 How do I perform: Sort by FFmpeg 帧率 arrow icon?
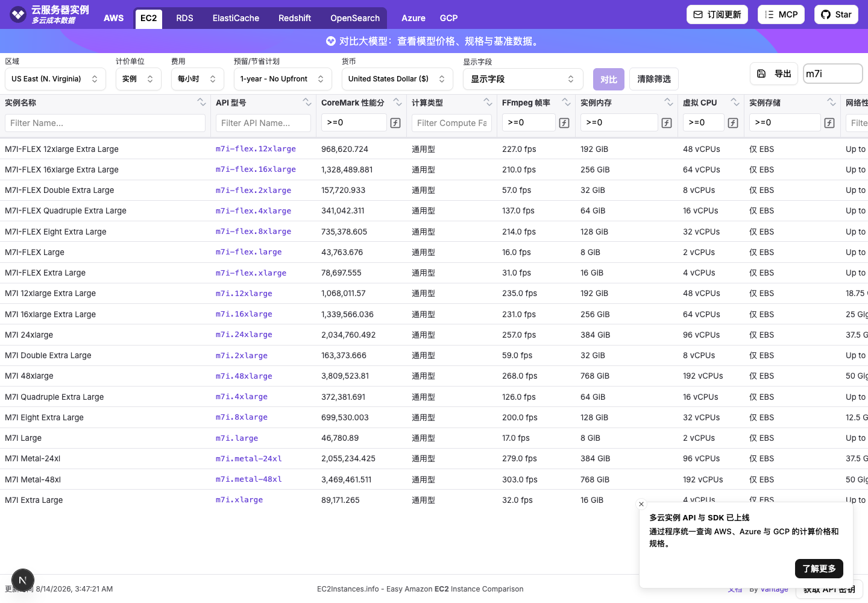[566, 103]
